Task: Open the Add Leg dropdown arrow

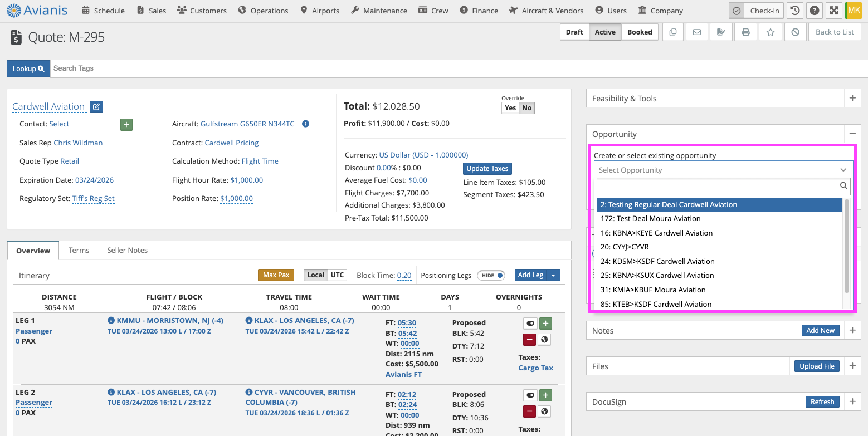Action: tap(553, 275)
